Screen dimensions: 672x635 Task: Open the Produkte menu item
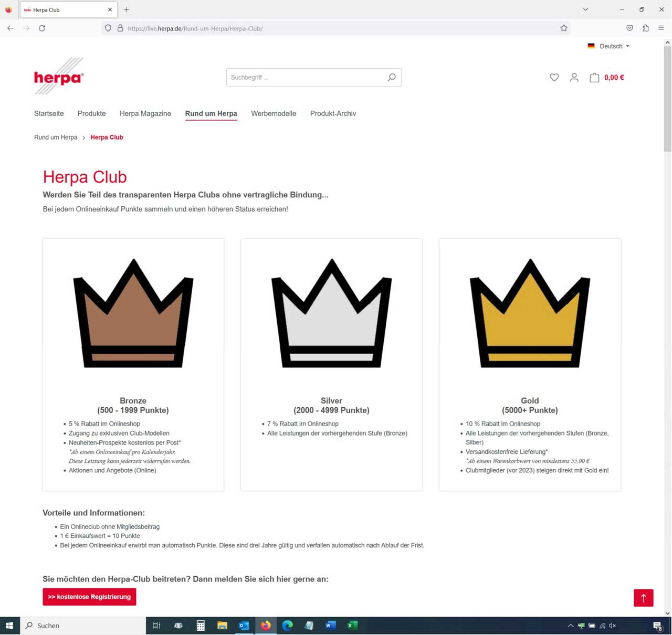[91, 113]
